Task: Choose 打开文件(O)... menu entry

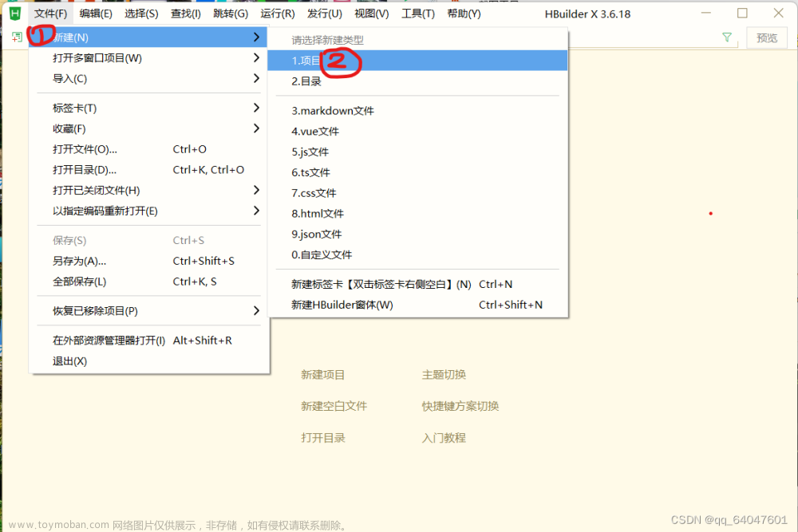Action: [148, 149]
